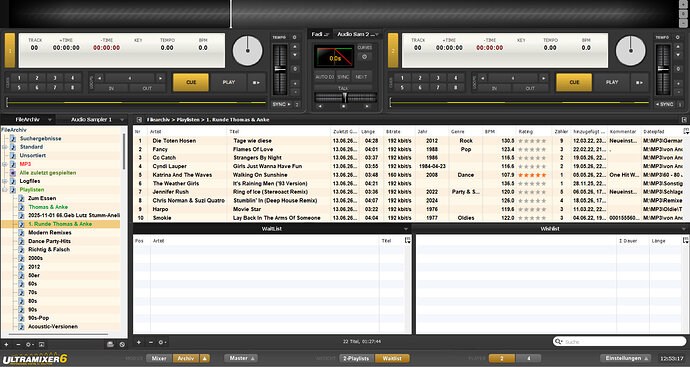Move crossfader fully right with arrow
Image resolution: width=690 pixels, height=367 pixels.
pyautogui.click(x=367, y=106)
